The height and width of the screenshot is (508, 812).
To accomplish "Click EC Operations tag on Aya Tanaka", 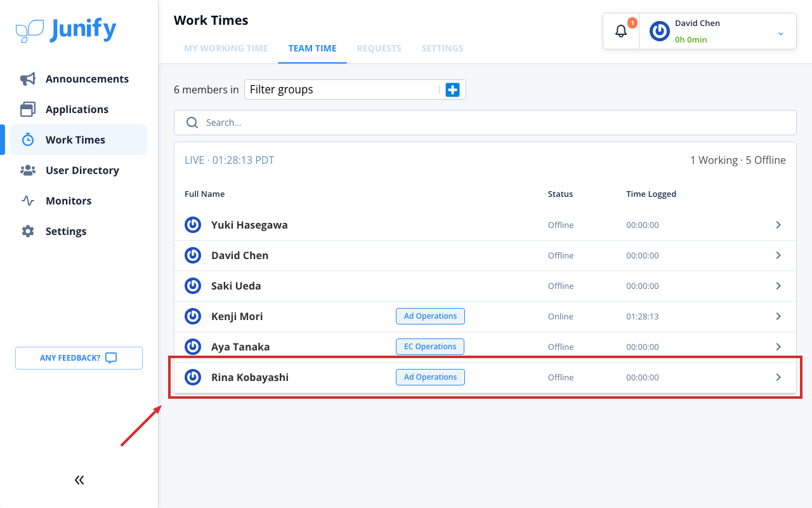I will [x=430, y=347].
